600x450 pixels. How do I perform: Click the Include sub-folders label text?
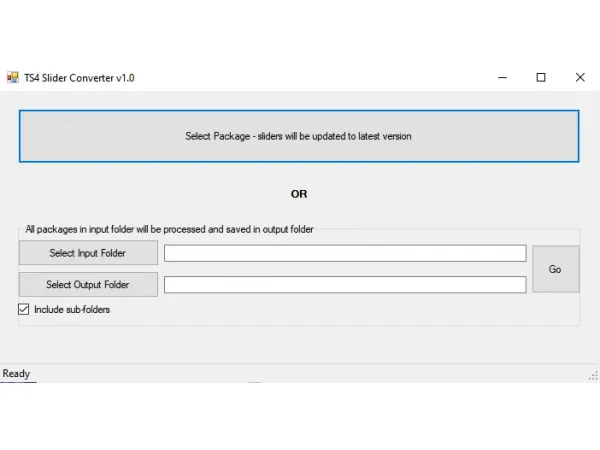(72, 310)
